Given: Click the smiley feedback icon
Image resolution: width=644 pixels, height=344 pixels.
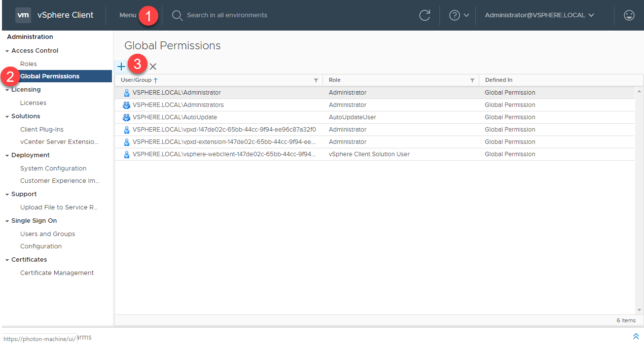Looking at the screenshot, I should [x=629, y=15].
